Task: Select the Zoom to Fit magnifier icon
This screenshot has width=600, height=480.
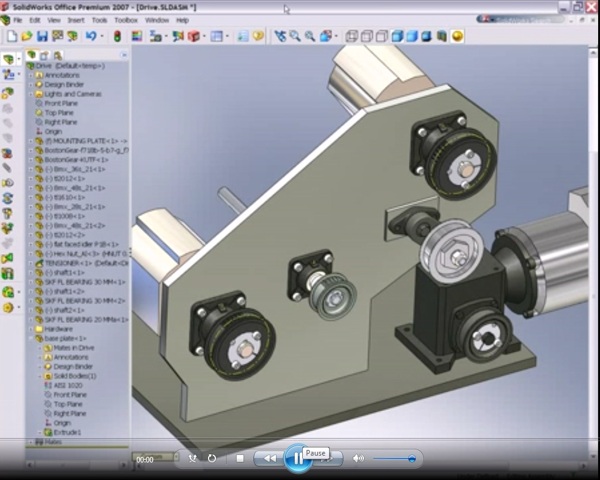Action: (x=295, y=36)
